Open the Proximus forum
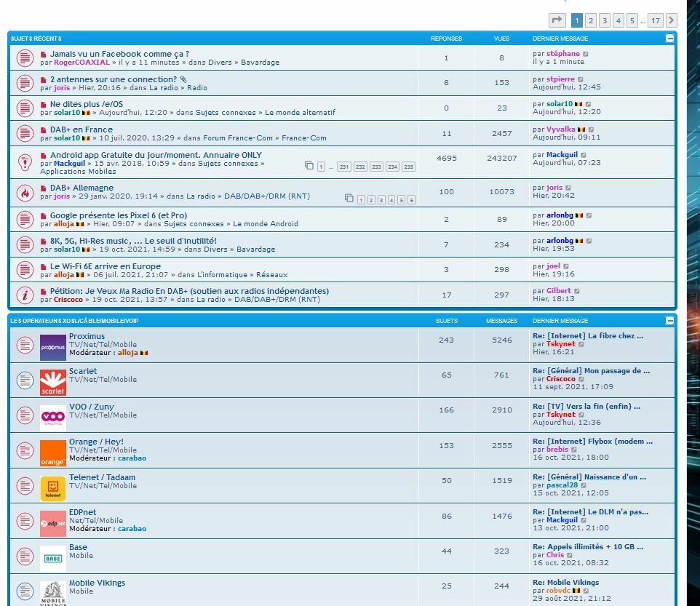Image resolution: width=700 pixels, height=606 pixels. tap(87, 336)
